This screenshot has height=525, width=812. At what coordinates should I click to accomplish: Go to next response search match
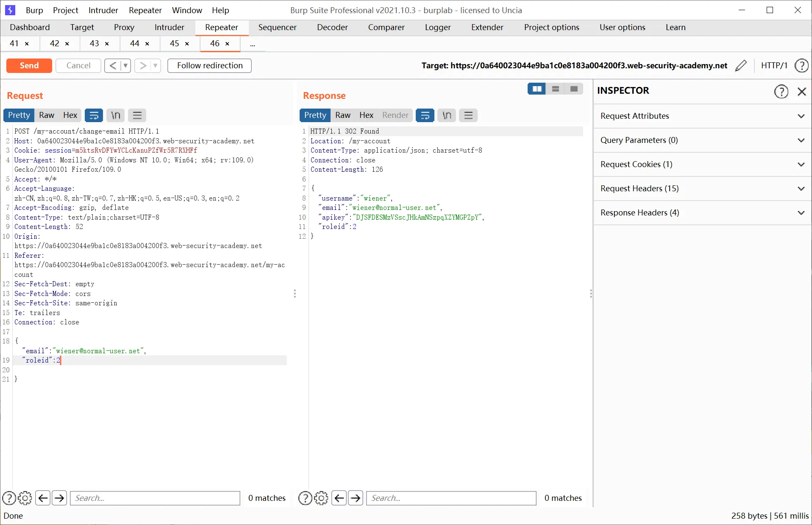point(356,498)
